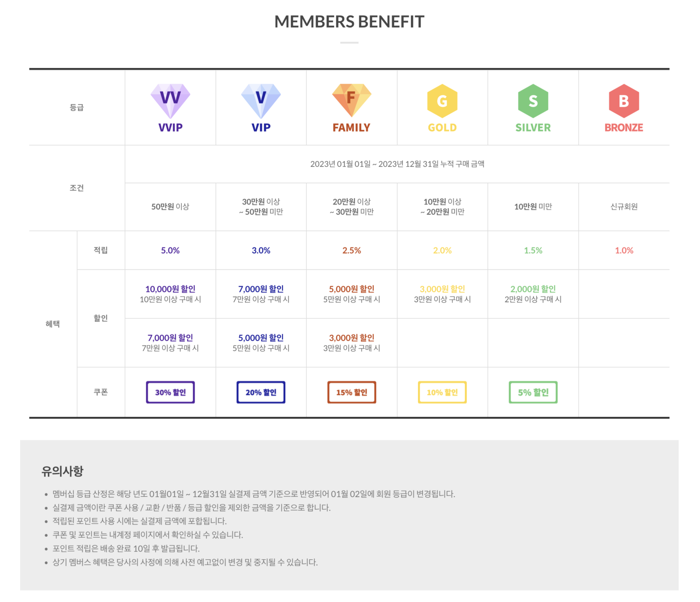Click the orange FAMILY diamond icon

[351, 100]
